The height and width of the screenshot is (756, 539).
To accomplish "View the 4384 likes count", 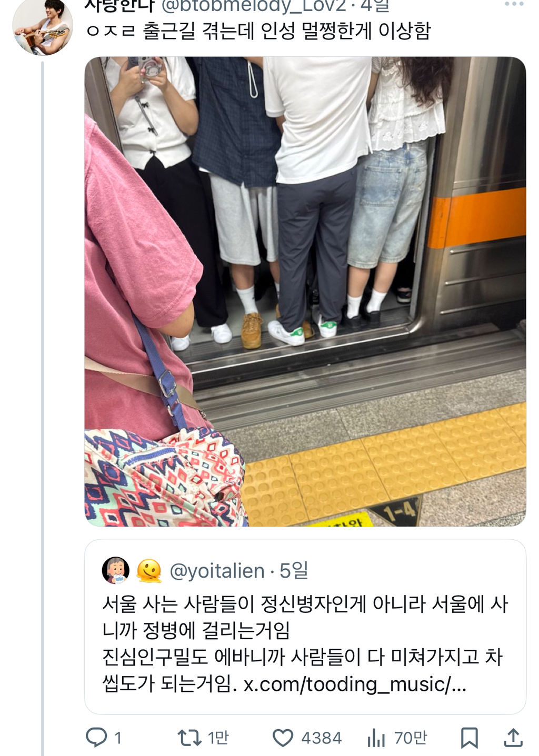I will 321,738.
